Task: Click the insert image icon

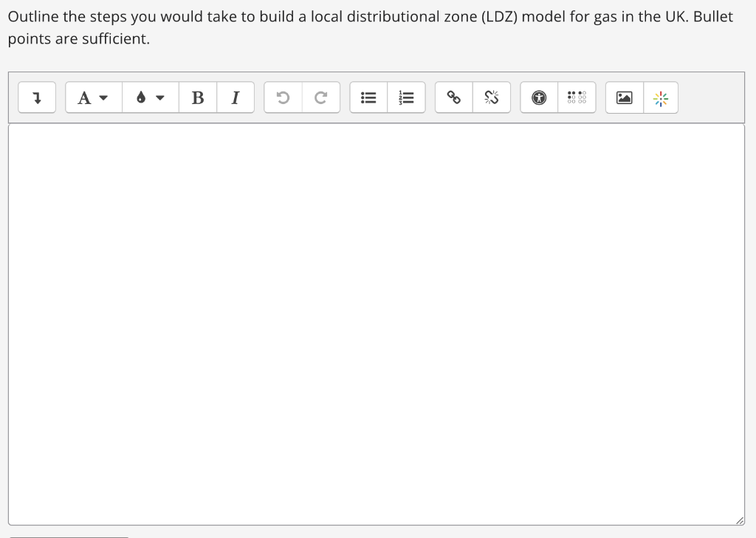Action: [x=624, y=97]
